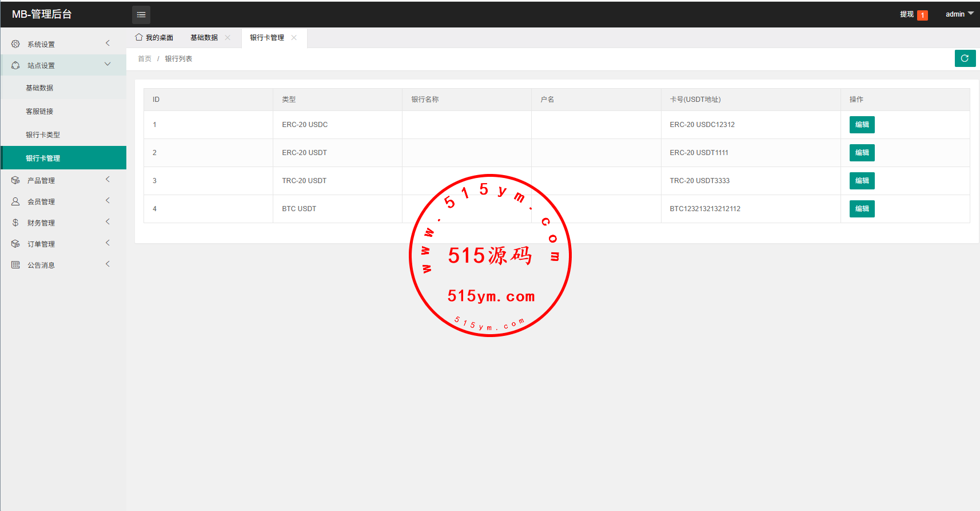The height and width of the screenshot is (511, 980).
Task: Switch to the 基础数据 tab
Action: coord(204,38)
